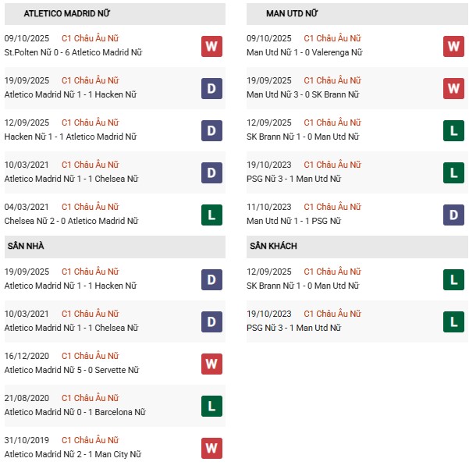Click C1 Châu Âu Nữ on 31/10/2019 row
469x476 pixels.
point(91,440)
